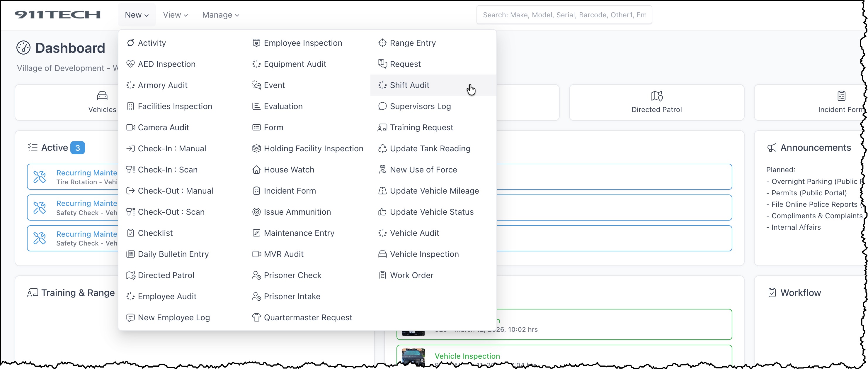The height and width of the screenshot is (369, 868).
Task: Open Daily Bulletin Entry option
Action: coord(173,254)
